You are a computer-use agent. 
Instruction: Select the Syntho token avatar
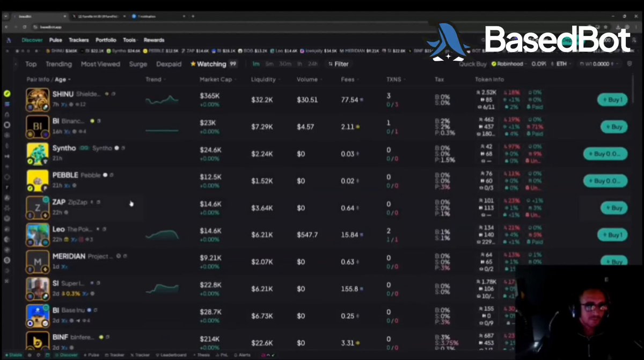point(38,154)
